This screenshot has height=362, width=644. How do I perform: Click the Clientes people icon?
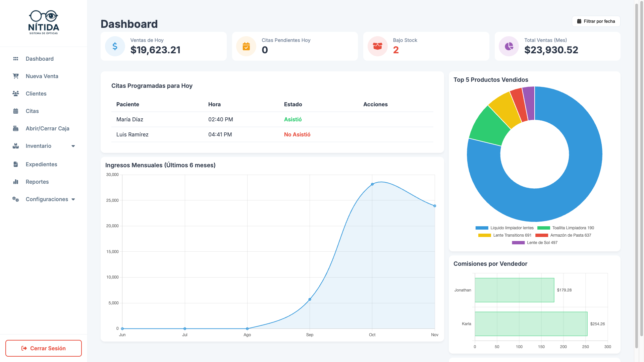point(15,94)
